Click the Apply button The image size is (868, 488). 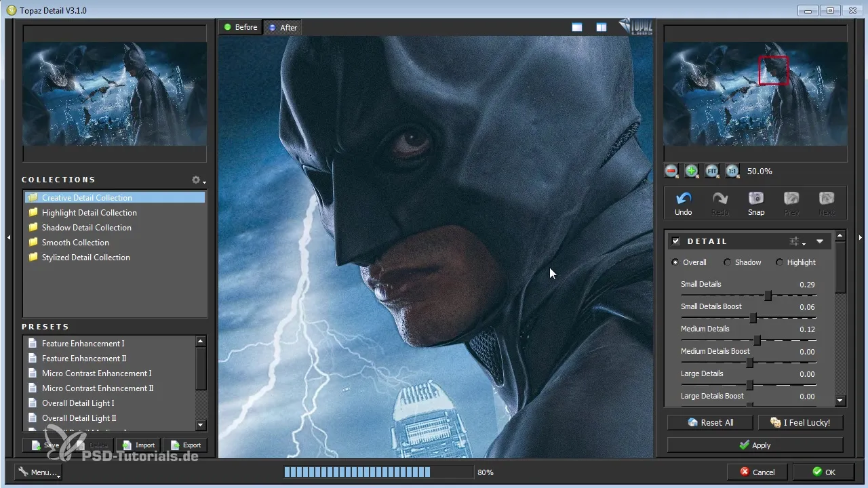point(755,445)
